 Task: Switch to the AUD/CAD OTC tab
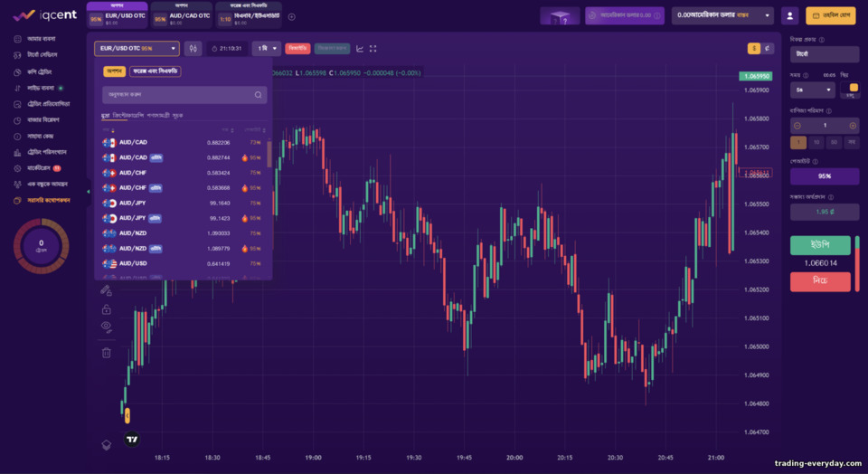point(182,15)
